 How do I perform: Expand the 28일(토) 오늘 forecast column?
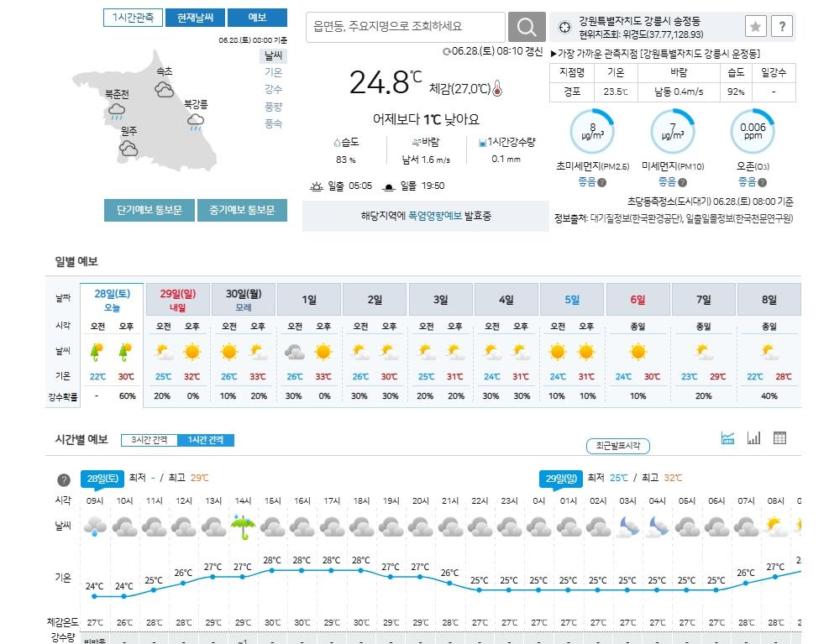click(x=112, y=299)
